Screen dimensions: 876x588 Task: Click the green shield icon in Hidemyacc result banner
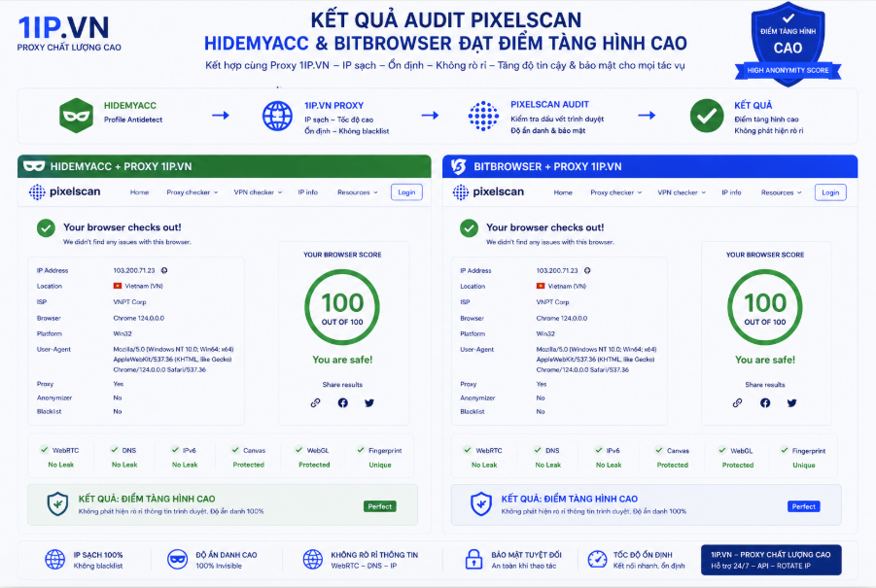pos(57,504)
